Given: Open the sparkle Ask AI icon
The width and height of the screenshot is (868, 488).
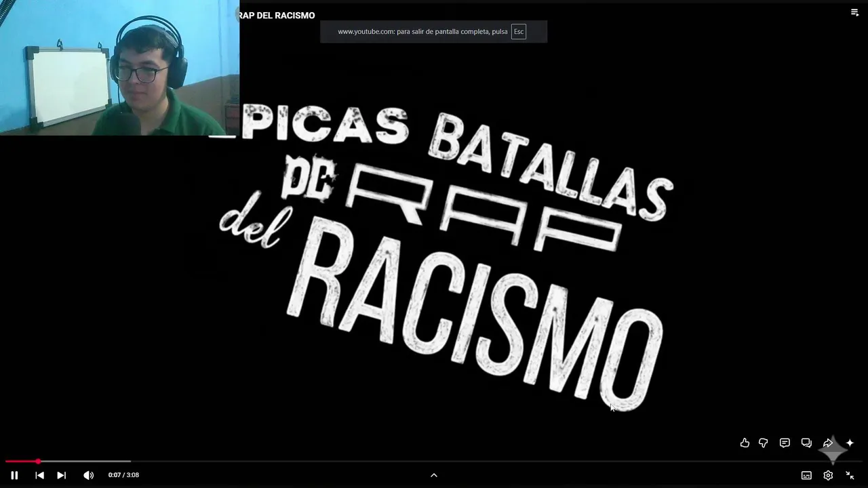Looking at the screenshot, I should 850,443.
